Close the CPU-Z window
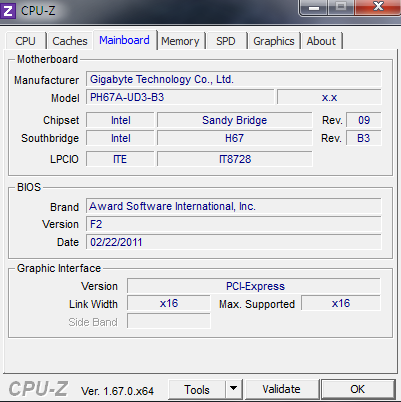 pyautogui.click(x=378, y=7)
